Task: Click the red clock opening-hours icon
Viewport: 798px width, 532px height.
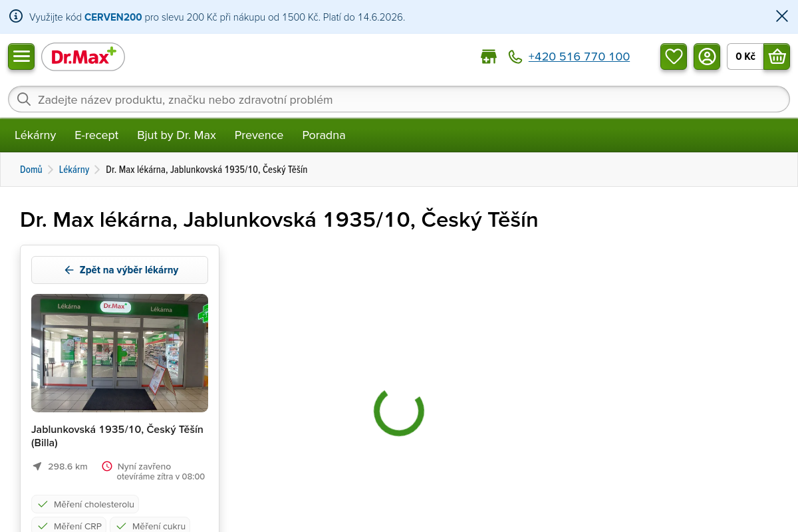Action: click(107, 466)
